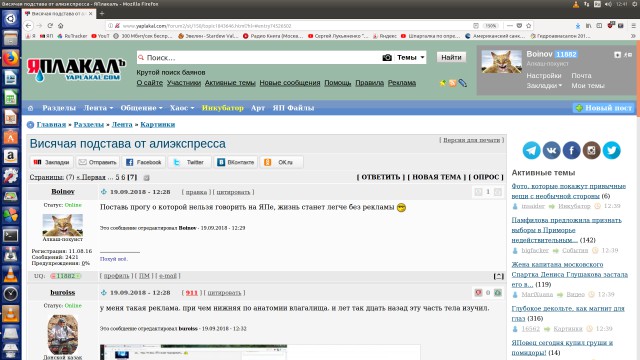
Task: Click the Twitter round icon in sidebar
Action: pyautogui.click(x=611, y=150)
